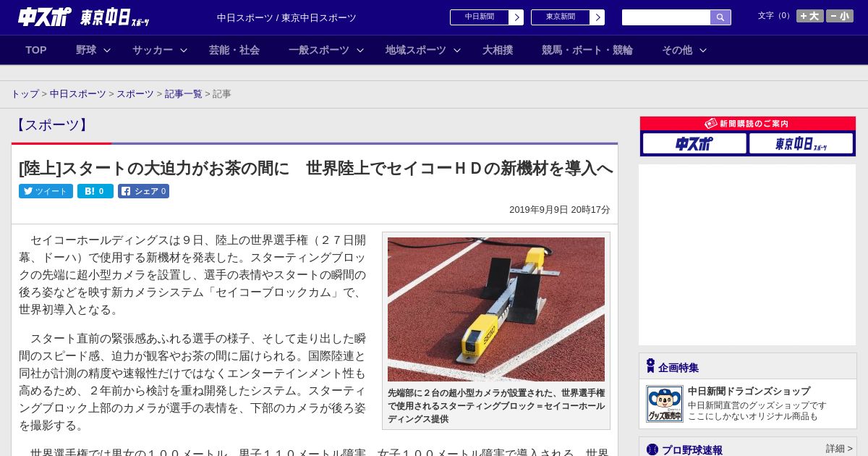Expand the サッカー dropdown chevron
The image size is (868, 456).
pos(184,50)
